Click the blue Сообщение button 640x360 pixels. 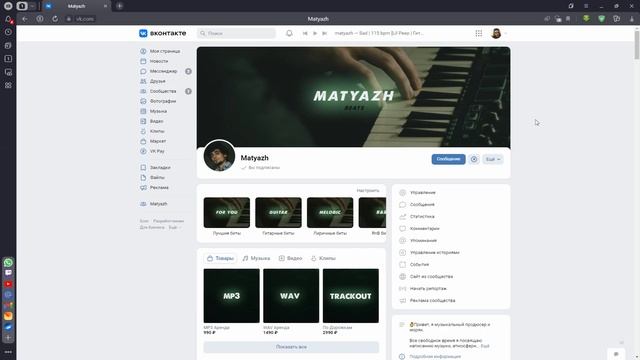point(448,159)
